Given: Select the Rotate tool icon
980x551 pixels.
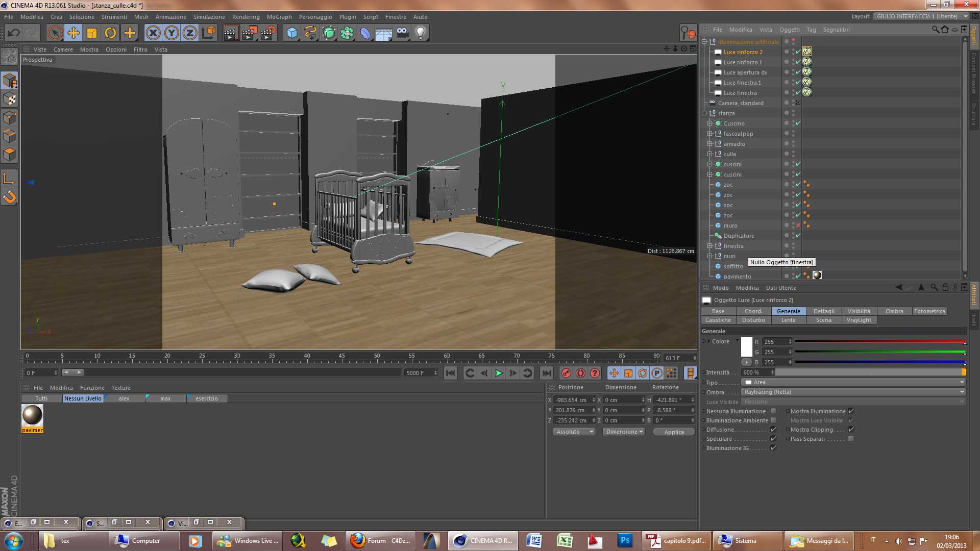Looking at the screenshot, I should [110, 33].
